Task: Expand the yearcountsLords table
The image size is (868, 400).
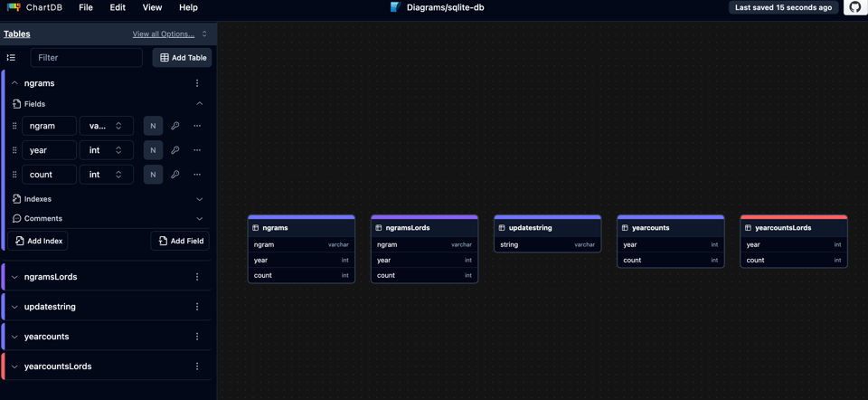Action: (x=15, y=367)
